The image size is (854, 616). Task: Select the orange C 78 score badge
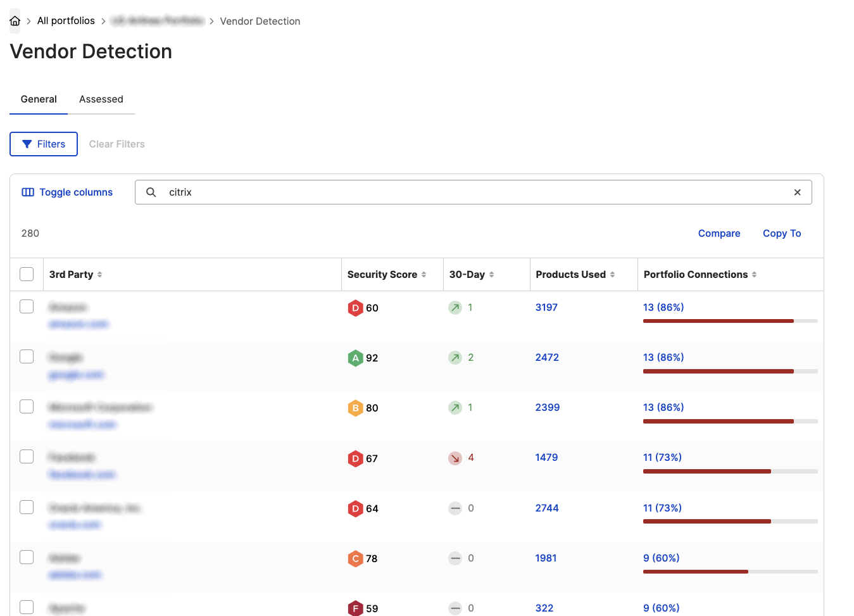(356, 558)
